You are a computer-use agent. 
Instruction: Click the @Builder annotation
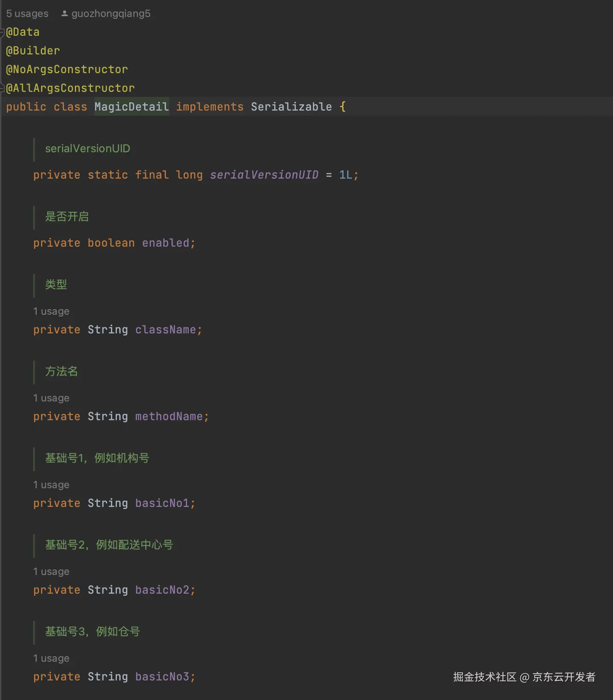point(33,51)
